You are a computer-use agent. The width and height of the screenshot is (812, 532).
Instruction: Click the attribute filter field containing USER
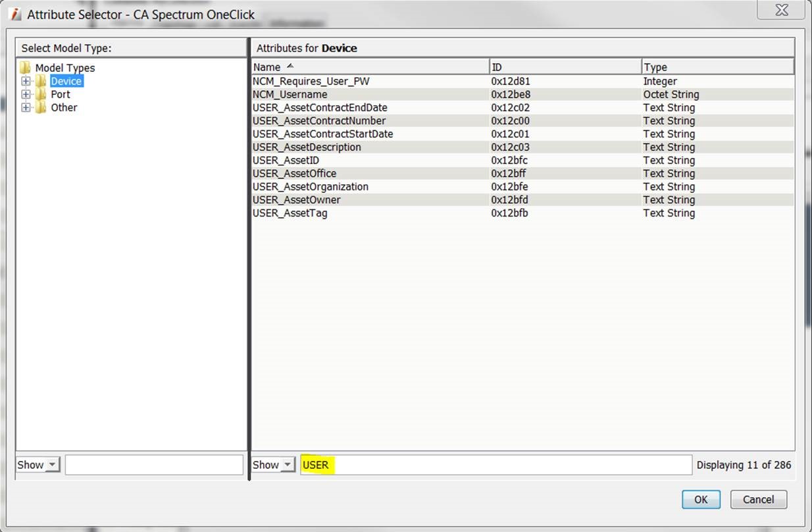pos(496,465)
